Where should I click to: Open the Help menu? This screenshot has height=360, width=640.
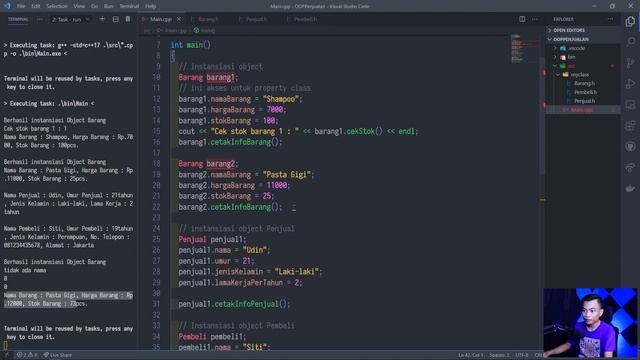(151, 6)
